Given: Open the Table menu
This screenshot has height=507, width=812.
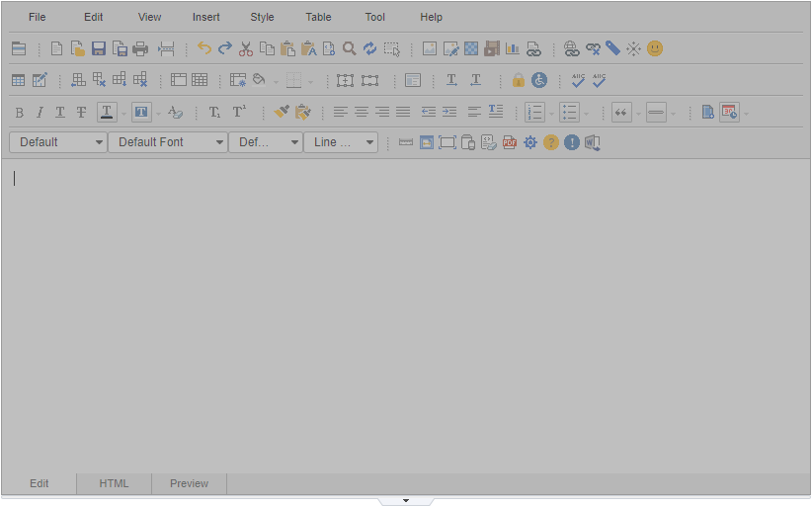Looking at the screenshot, I should point(318,17).
